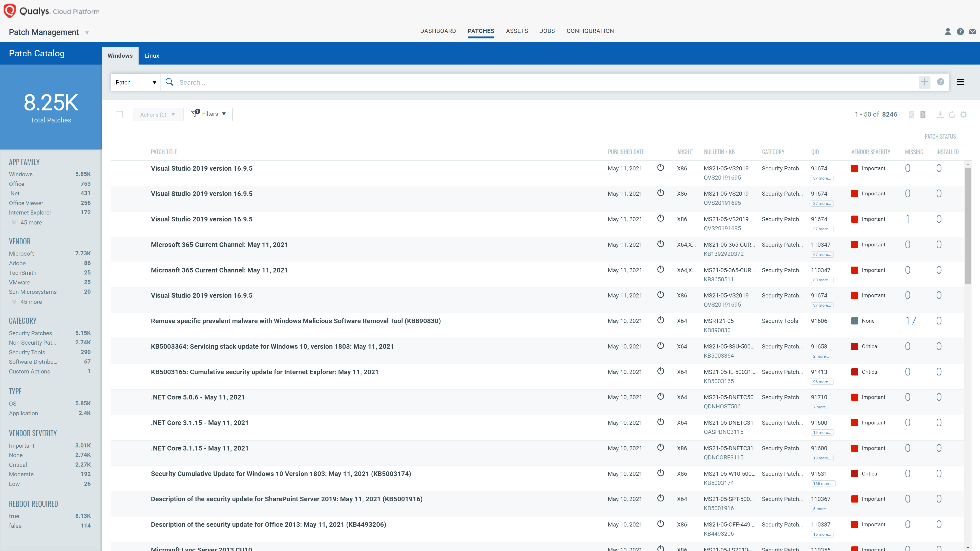
Task: Toggle the select-all checkbox above the patch list
Action: coord(119,115)
